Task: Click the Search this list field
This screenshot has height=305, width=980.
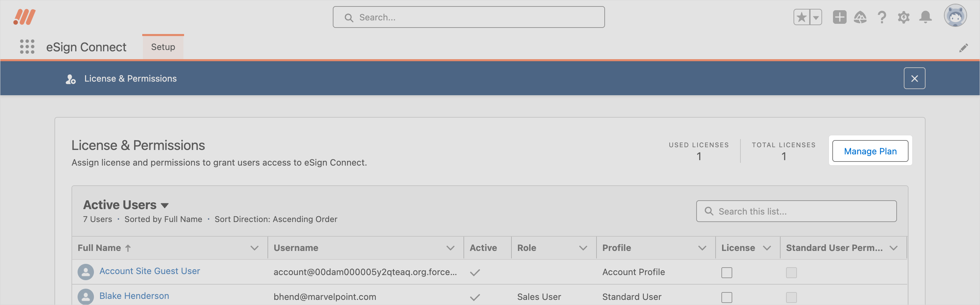Action: point(796,211)
